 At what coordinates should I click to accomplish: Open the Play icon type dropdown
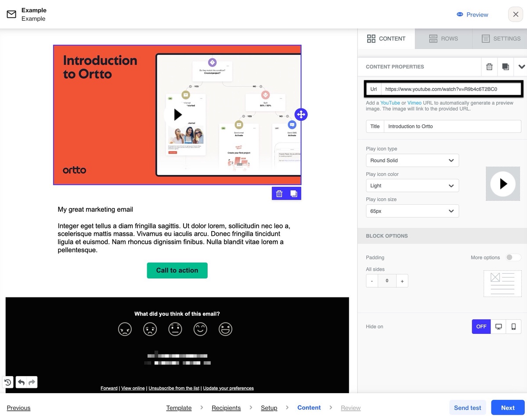pos(412,160)
